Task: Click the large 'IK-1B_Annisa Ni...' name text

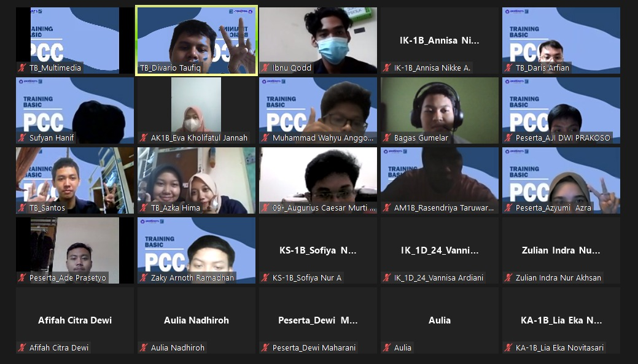Action: point(440,41)
